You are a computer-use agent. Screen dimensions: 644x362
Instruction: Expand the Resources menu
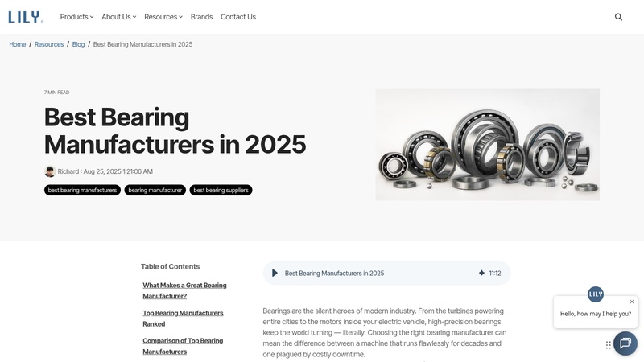(x=163, y=17)
